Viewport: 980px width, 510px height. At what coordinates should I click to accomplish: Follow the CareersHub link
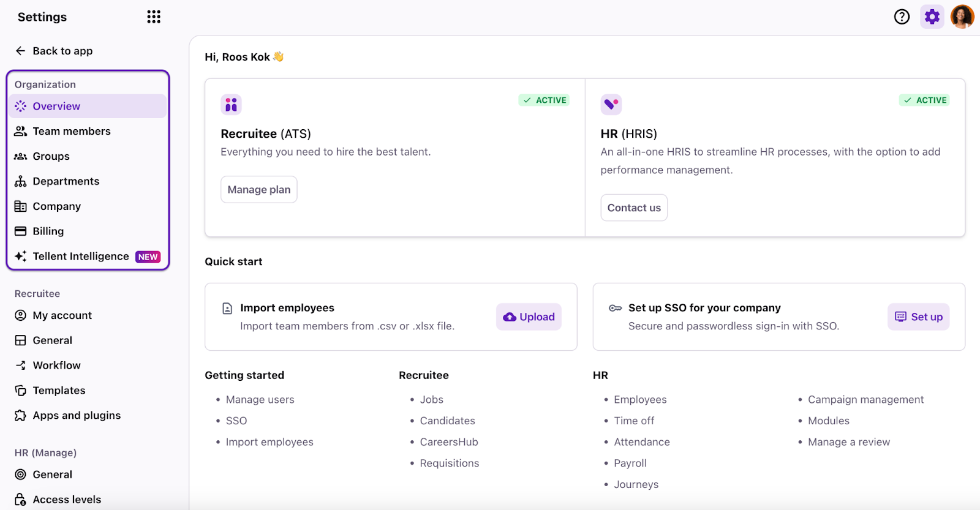448,442
